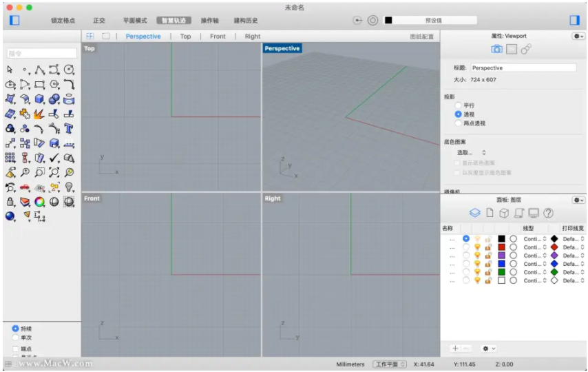Toggle 操作轴 gumball button
This screenshot has height=372, width=588.
209,20
